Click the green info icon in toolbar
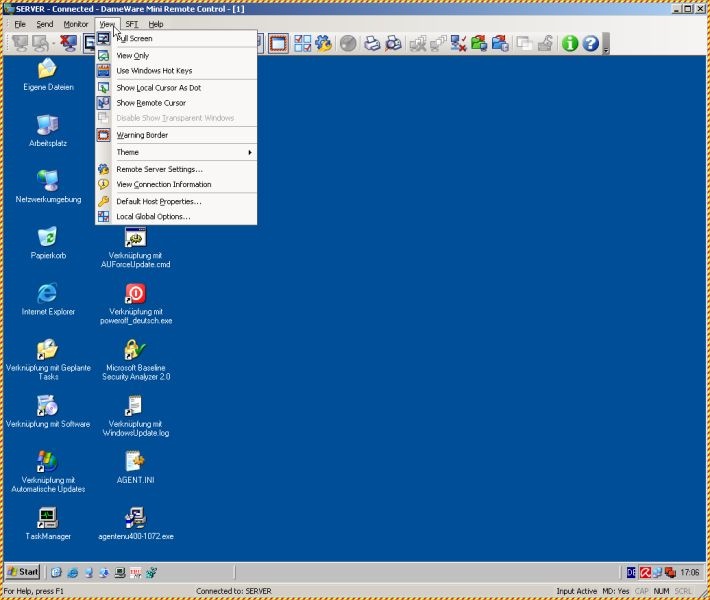 (570, 43)
